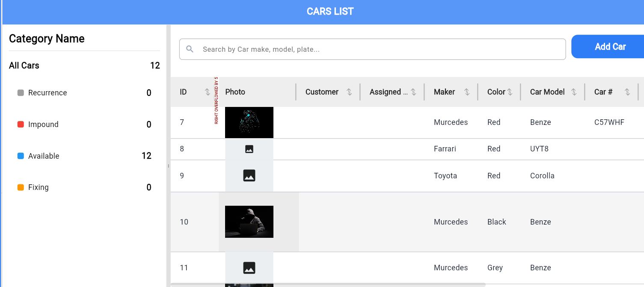
Task: Filter by Recurrence category
Action: [x=47, y=93]
